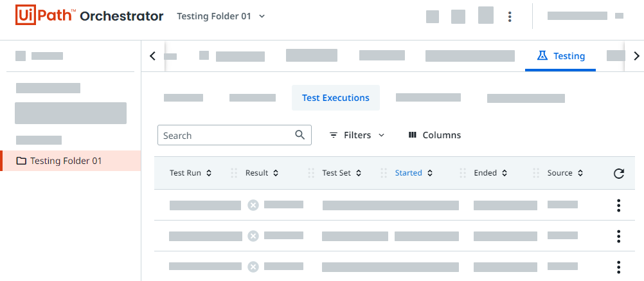
Task: Select the Test Executions sub-tab
Action: [335, 98]
